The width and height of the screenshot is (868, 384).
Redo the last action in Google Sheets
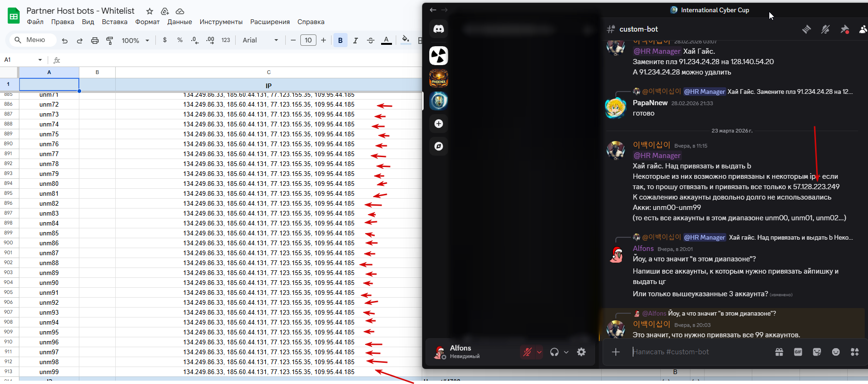coord(80,41)
